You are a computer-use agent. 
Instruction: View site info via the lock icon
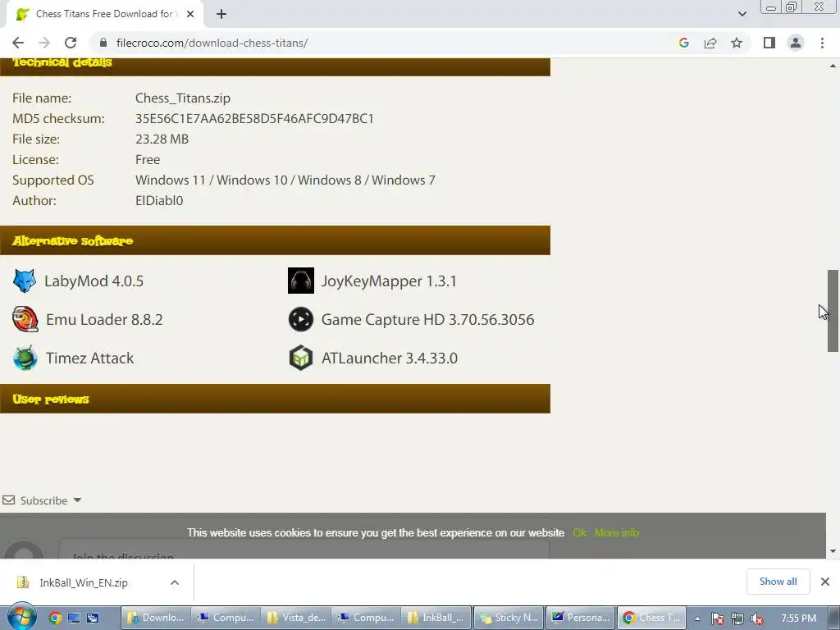click(x=103, y=43)
